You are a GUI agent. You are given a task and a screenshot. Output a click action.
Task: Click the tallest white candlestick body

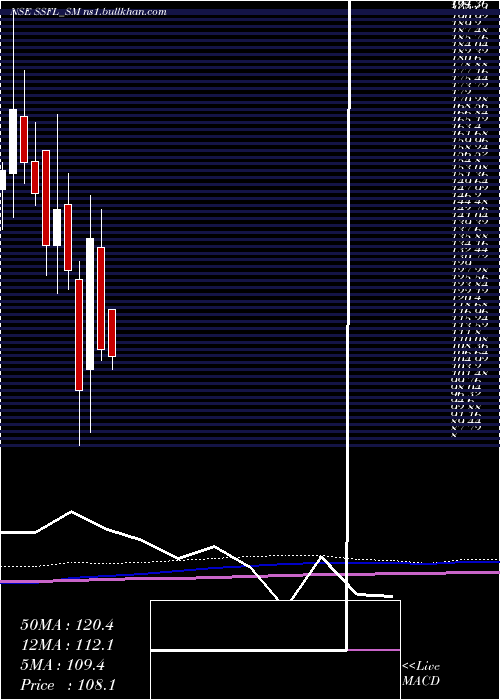90,304
